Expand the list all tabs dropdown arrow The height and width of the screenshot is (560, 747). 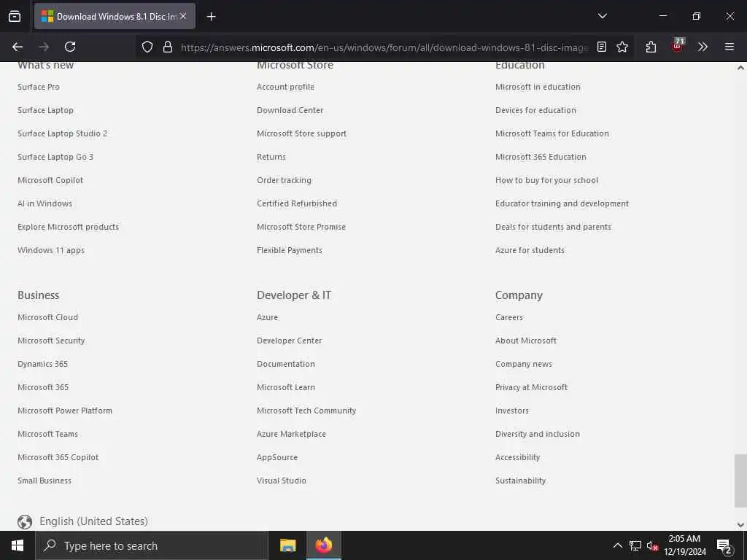pyautogui.click(x=602, y=16)
